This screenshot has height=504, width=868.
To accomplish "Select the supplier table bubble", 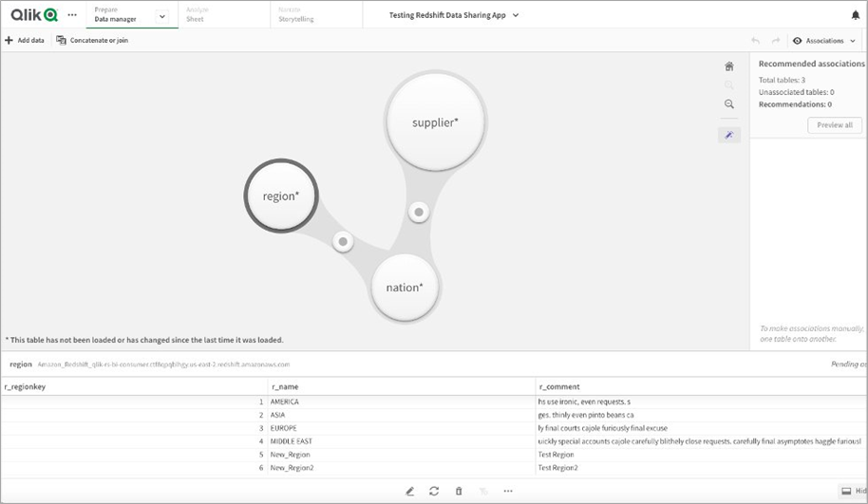I will 436,122.
